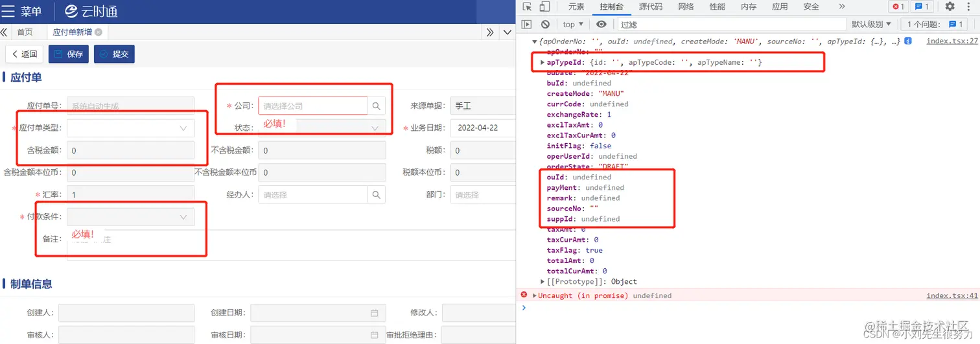The height and width of the screenshot is (344, 980).
Task: Click the blue message count badge in tab bar
Action: point(922,6)
